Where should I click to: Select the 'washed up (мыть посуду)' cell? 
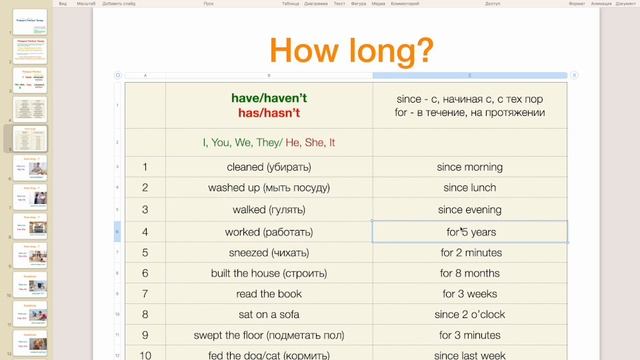tap(269, 188)
